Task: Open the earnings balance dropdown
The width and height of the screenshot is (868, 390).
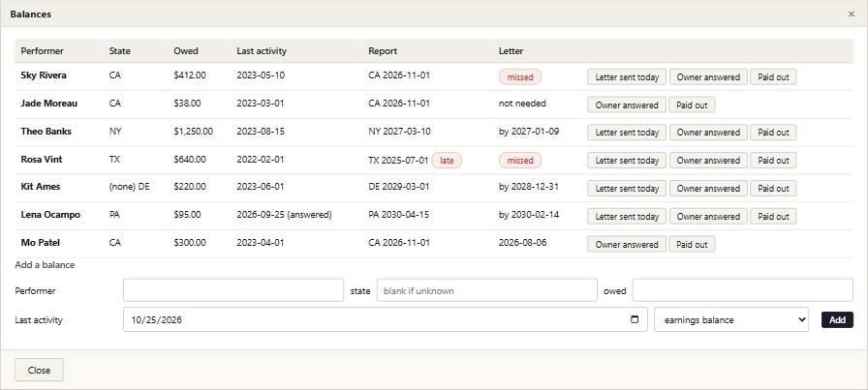Action: [731, 319]
